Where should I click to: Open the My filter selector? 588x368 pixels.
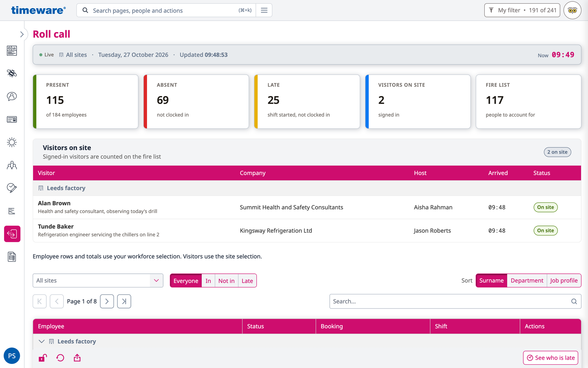522,10
